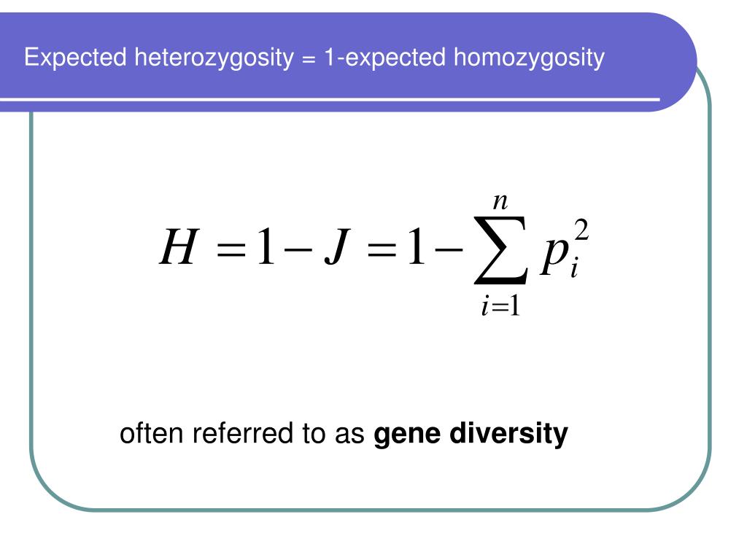Click the subscript i on p
This screenshot has width=747, height=560.
(575, 268)
